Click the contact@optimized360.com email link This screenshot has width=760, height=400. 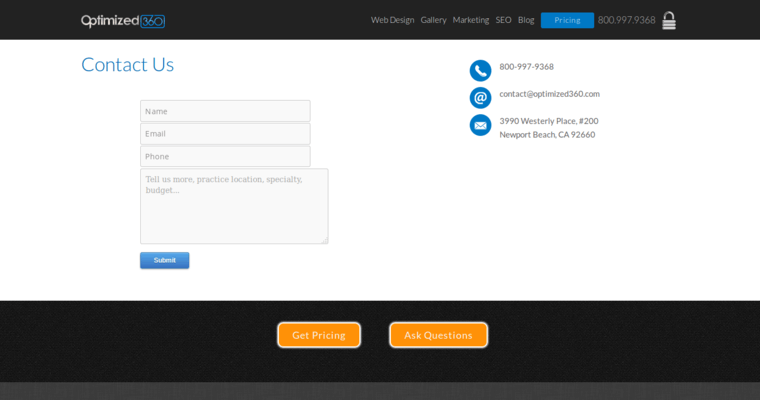[549, 94]
